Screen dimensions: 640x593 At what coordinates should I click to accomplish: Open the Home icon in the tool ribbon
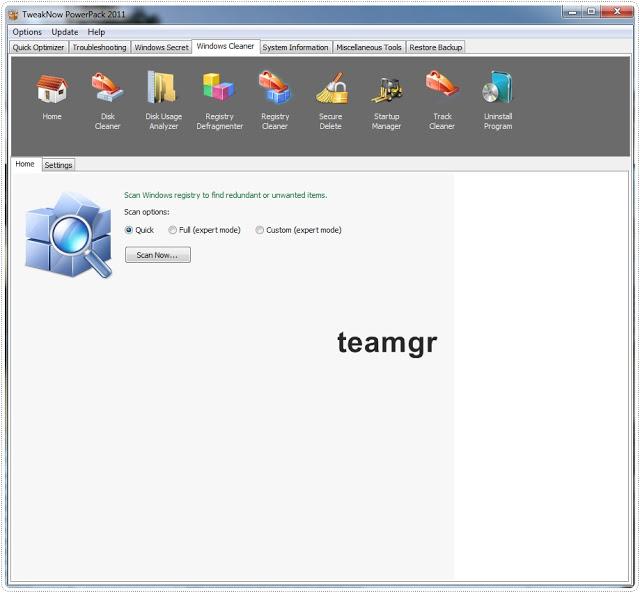52,96
